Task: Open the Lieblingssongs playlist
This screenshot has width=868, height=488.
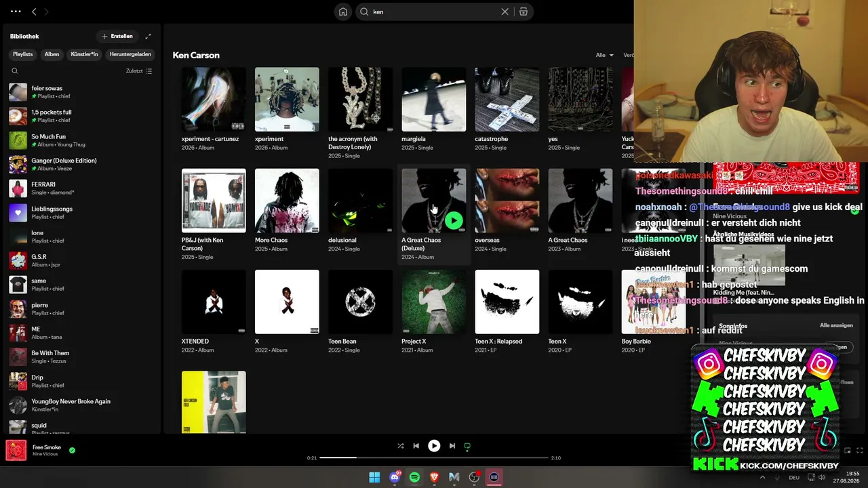Action: coord(81,213)
